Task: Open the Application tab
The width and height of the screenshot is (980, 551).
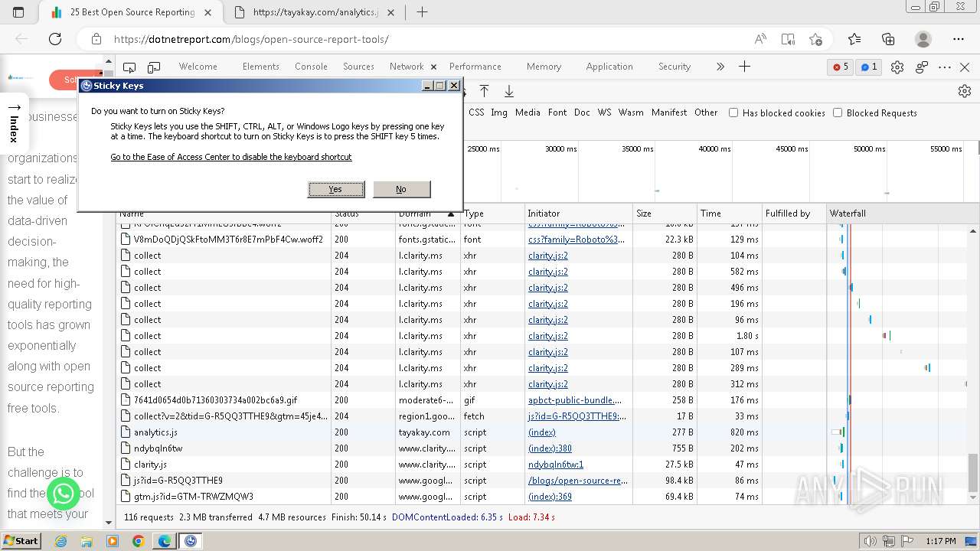Action: 609,67
